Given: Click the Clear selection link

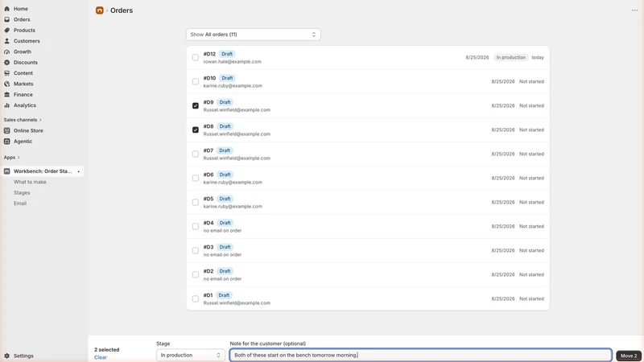Looking at the screenshot, I should [x=100, y=357].
